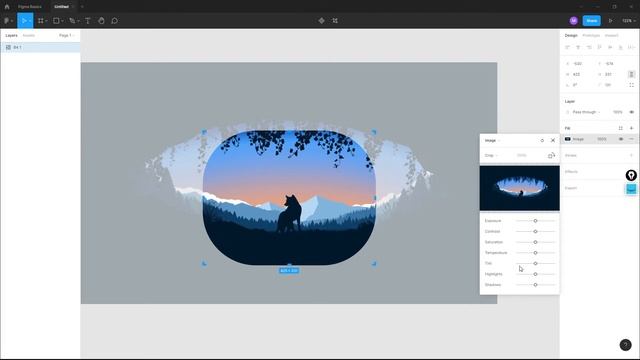Click the crop image toolbar icon

(335, 21)
